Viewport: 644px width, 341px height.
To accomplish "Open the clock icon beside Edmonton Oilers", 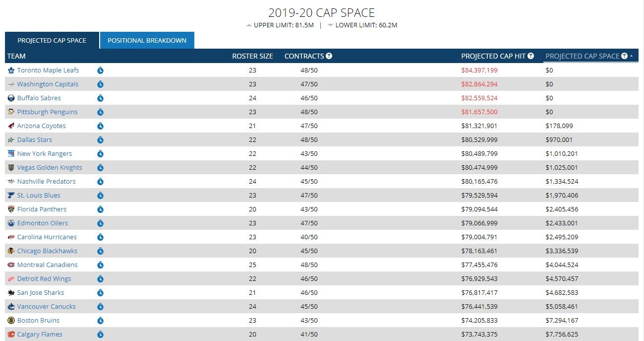I will [100, 223].
